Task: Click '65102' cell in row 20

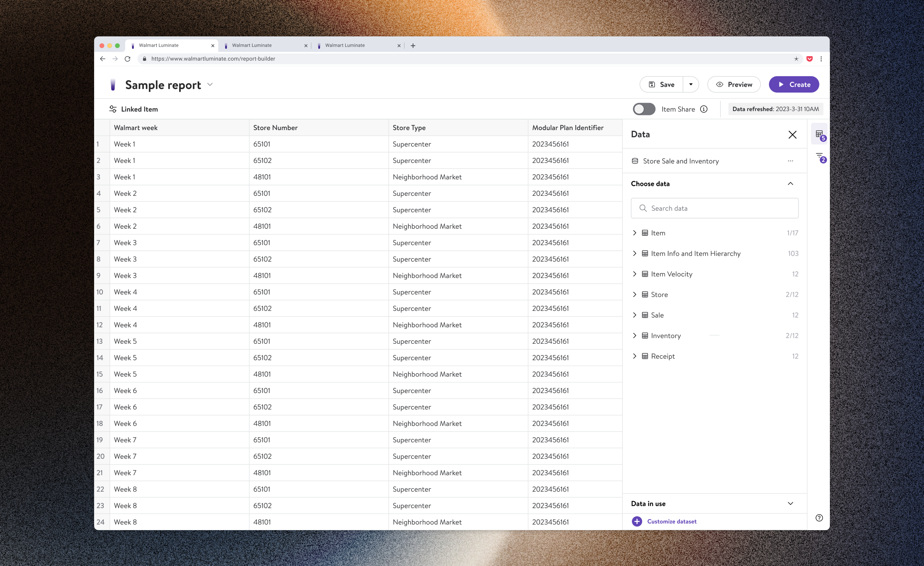Action: 319,456
